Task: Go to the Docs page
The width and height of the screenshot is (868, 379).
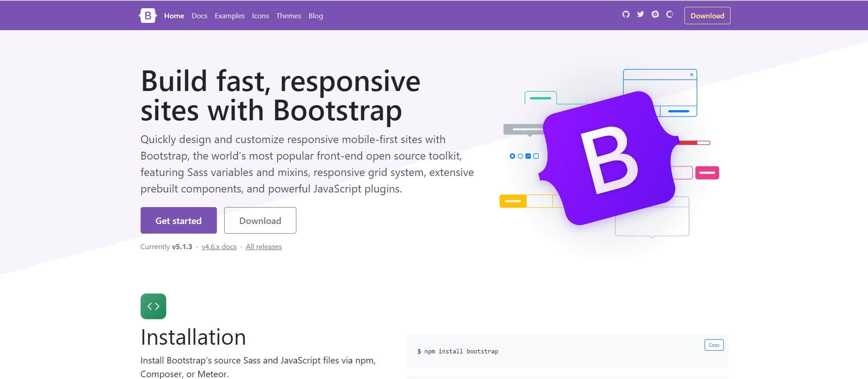Action: (x=200, y=16)
